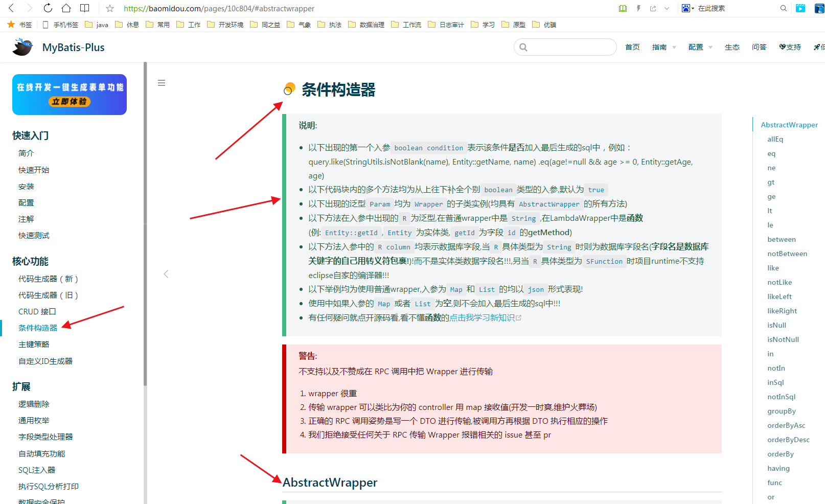Open the 休息 bookmark folder
Screen dimensions: 825x504
(x=127, y=25)
